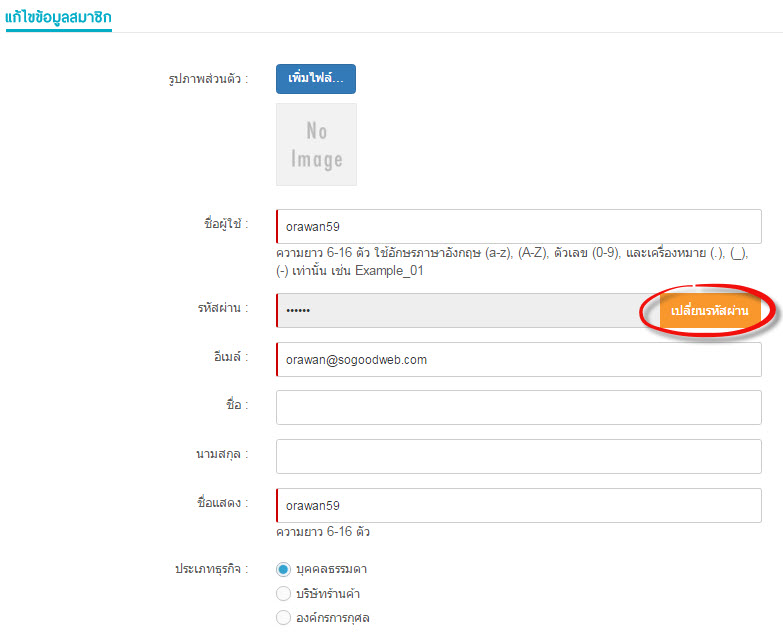The width and height of the screenshot is (783, 633).
Task: Focus the ชื่อผู้ใช้ field containing orawan59
Action: pyautogui.click(x=519, y=227)
